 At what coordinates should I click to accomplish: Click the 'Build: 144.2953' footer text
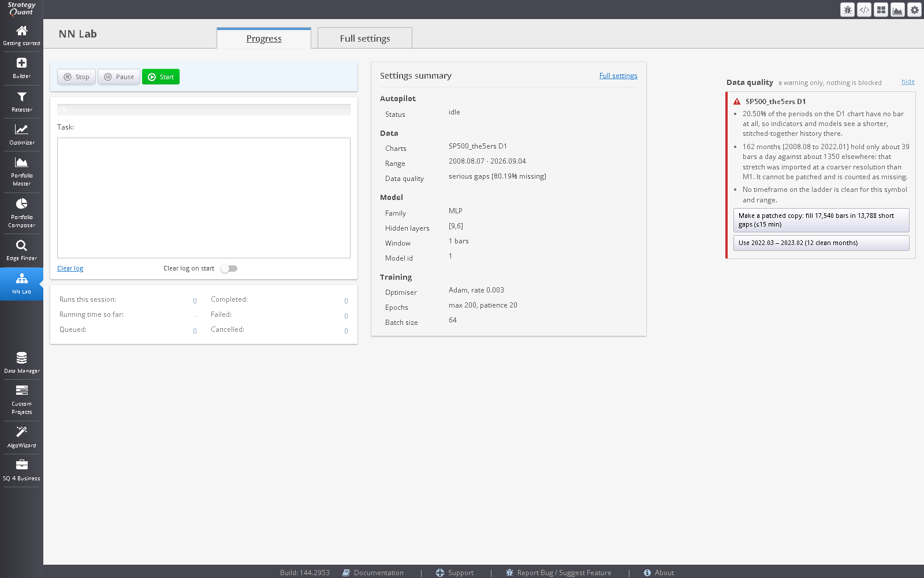[305, 573]
